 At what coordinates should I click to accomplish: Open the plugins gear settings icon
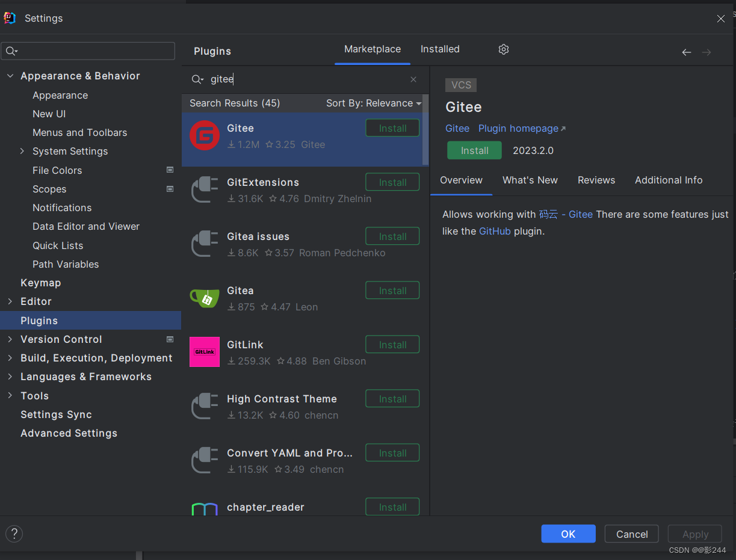pos(504,49)
